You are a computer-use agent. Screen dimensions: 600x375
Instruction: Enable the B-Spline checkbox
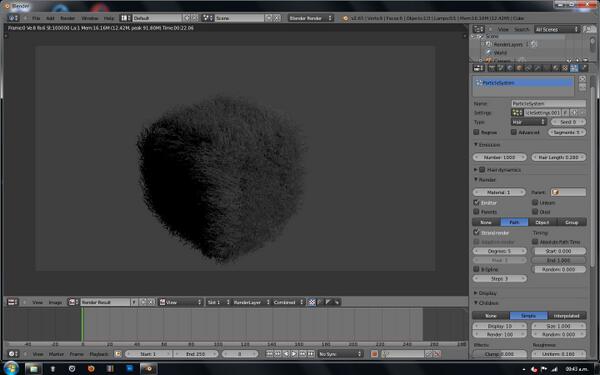pos(476,269)
